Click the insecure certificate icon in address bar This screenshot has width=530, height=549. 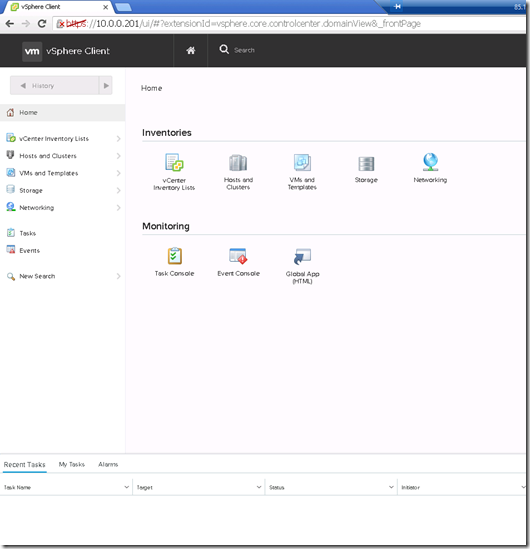pos(61,23)
